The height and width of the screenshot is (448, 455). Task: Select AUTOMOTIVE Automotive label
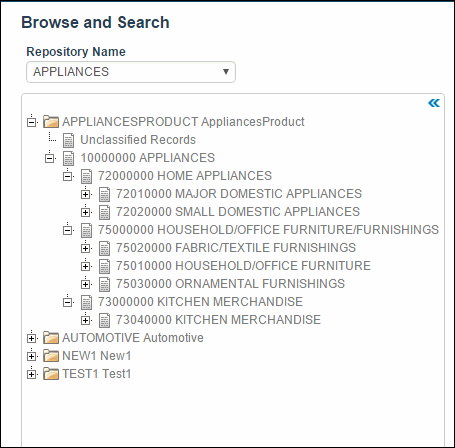click(x=133, y=338)
